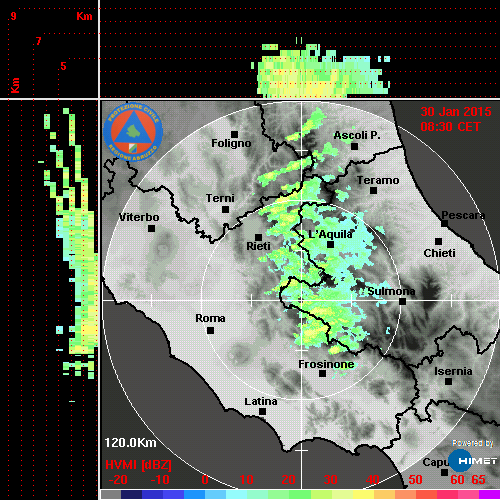
Task: Select the Foligno city marker square
Action: click(234, 134)
